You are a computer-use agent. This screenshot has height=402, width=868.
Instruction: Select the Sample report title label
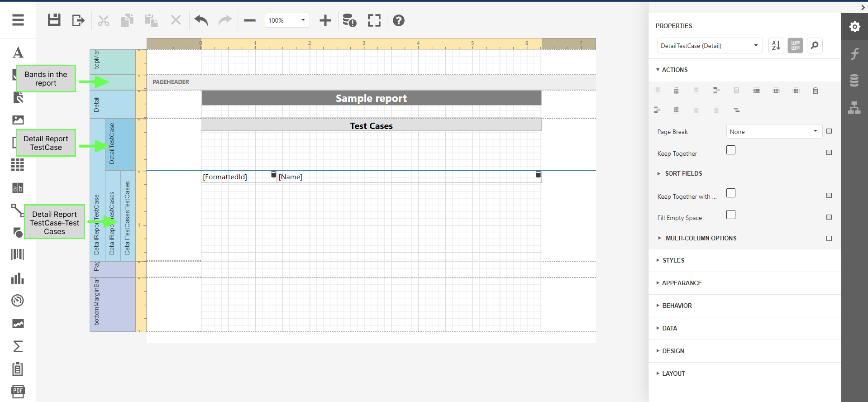[371, 98]
